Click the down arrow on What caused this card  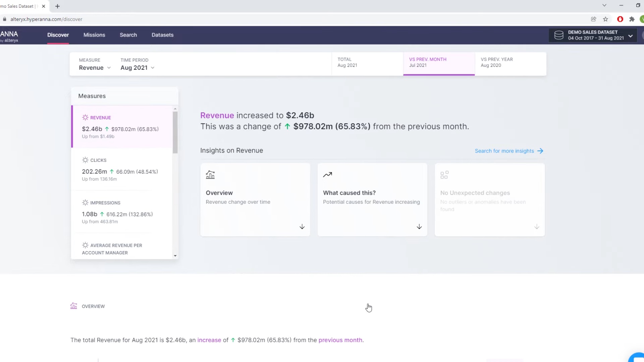click(419, 227)
